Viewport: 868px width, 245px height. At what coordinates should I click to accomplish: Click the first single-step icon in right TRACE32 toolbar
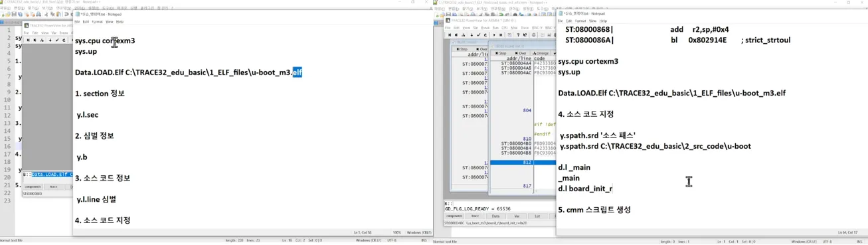(x=450, y=35)
